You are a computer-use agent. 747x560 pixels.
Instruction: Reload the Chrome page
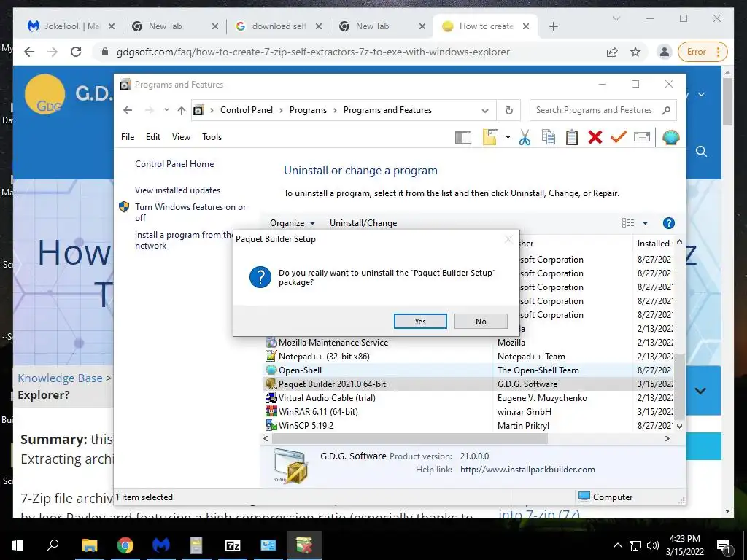tap(76, 52)
